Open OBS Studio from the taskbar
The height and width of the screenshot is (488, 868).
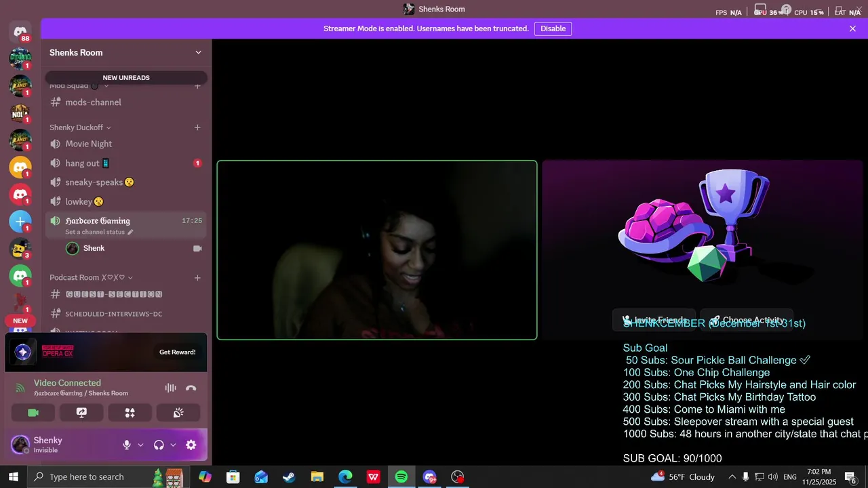pos(458,476)
